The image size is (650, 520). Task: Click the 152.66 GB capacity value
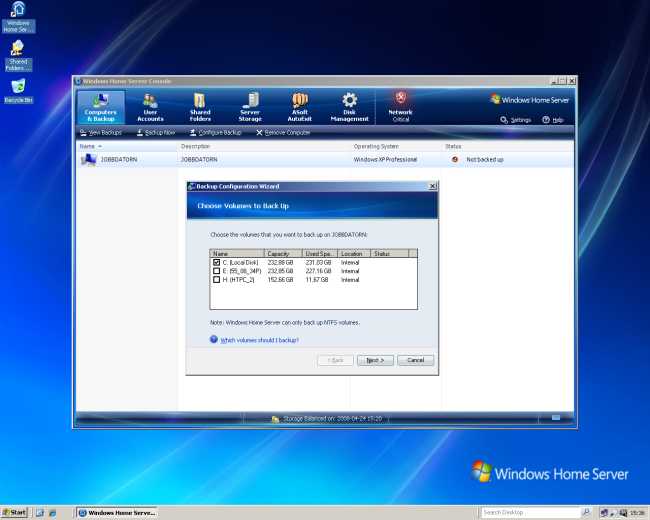(280, 280)
